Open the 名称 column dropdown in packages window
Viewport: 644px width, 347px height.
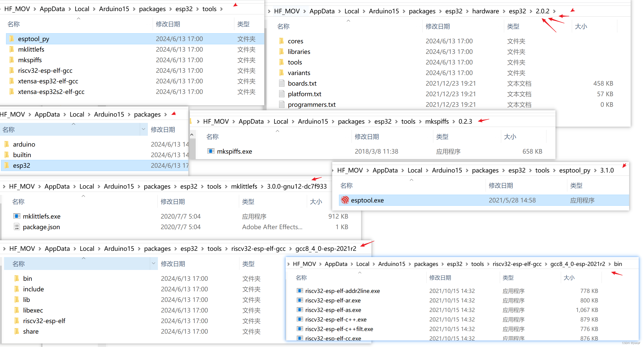(x=144, y=129)
